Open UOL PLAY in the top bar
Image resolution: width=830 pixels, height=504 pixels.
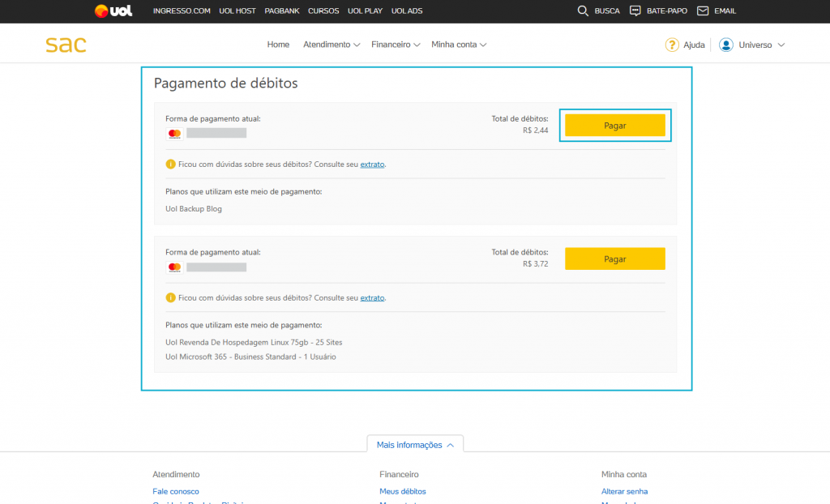[366, 11]
